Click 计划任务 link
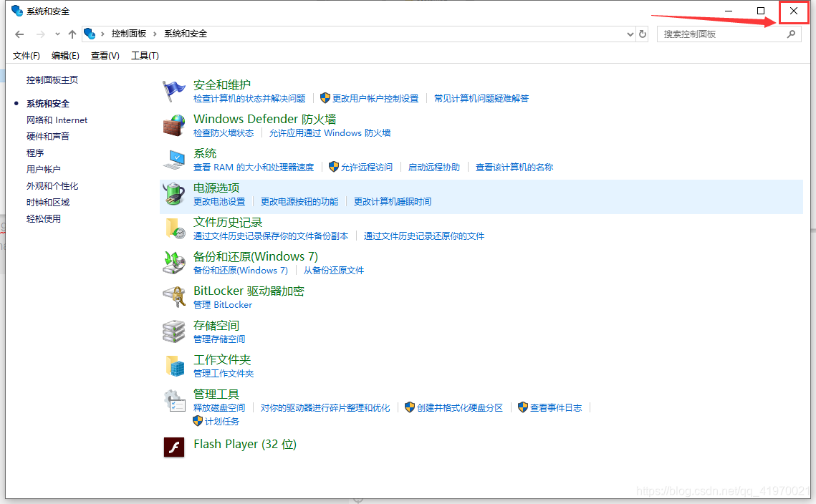This screenshot has height=504, width=816. tap(221, 421)
